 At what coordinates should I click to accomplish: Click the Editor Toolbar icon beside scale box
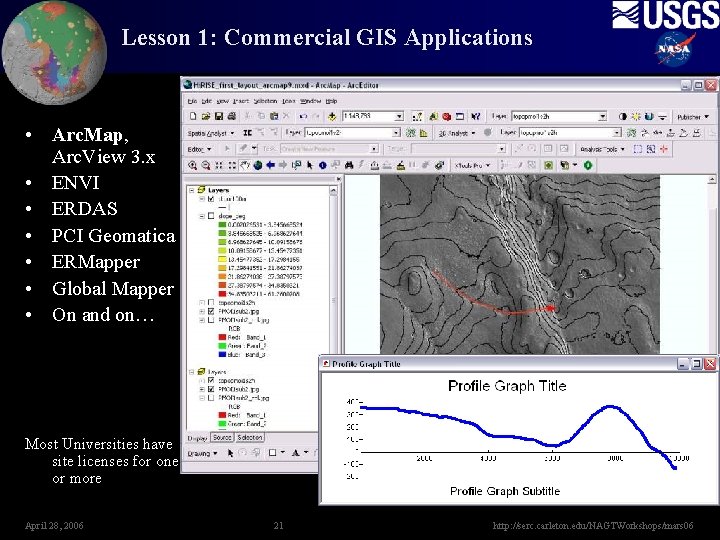click(x=417, y=117)
